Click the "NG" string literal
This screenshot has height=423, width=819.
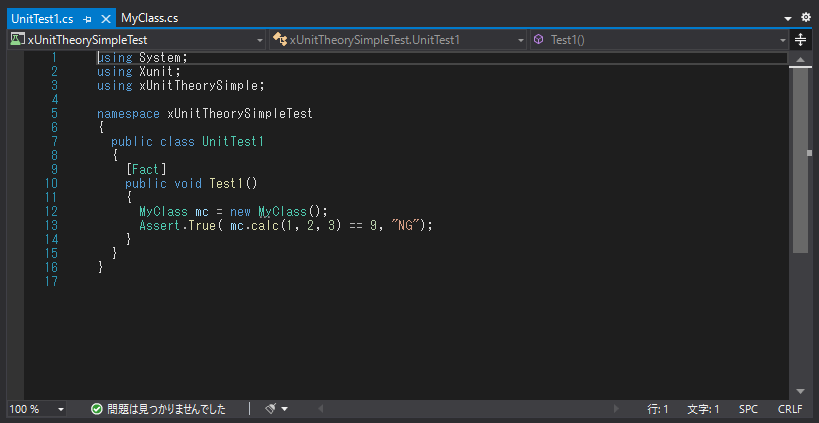click(x=406, y=226)
